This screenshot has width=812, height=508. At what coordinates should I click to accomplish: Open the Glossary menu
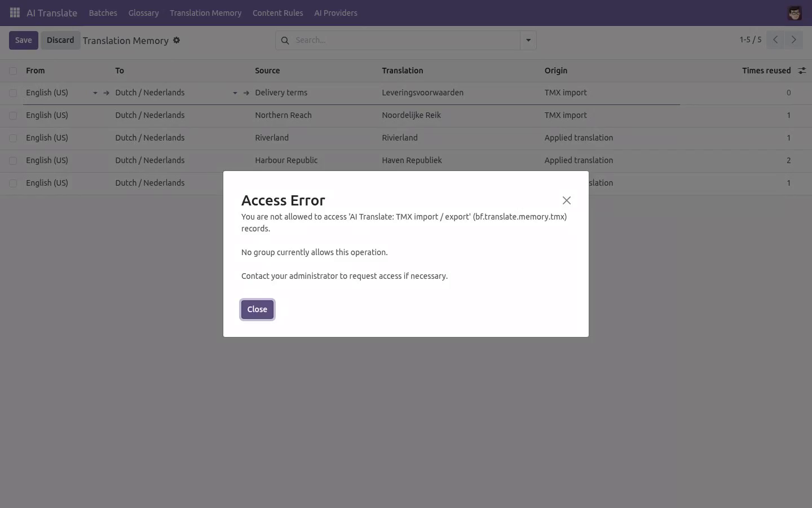pos(143,13)
